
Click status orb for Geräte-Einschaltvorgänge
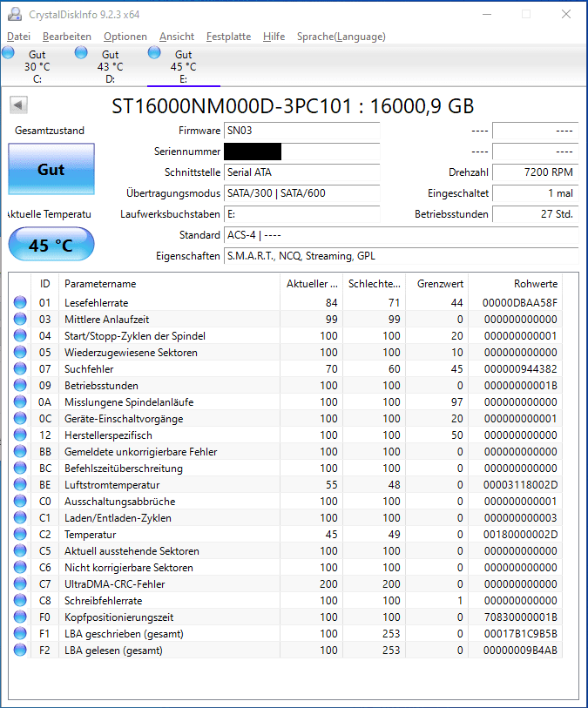coord(20,418)
